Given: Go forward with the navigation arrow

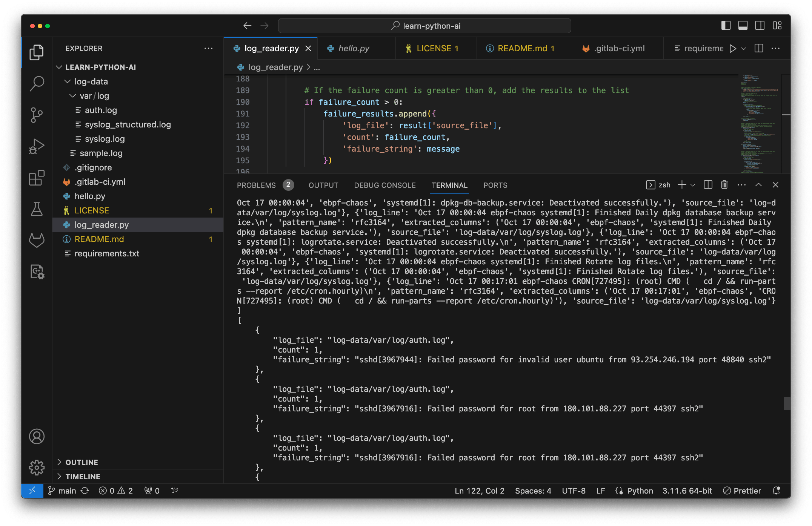Looking at the screenshot, I should click(265, 26).
